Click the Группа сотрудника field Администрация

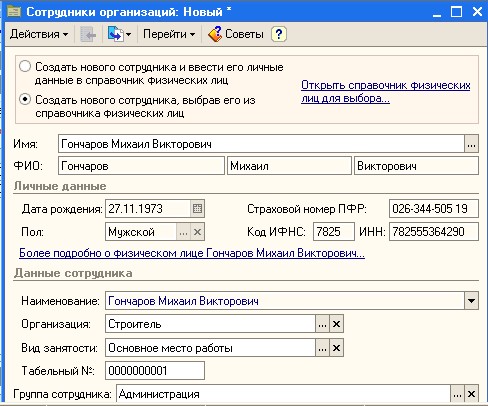283,394
